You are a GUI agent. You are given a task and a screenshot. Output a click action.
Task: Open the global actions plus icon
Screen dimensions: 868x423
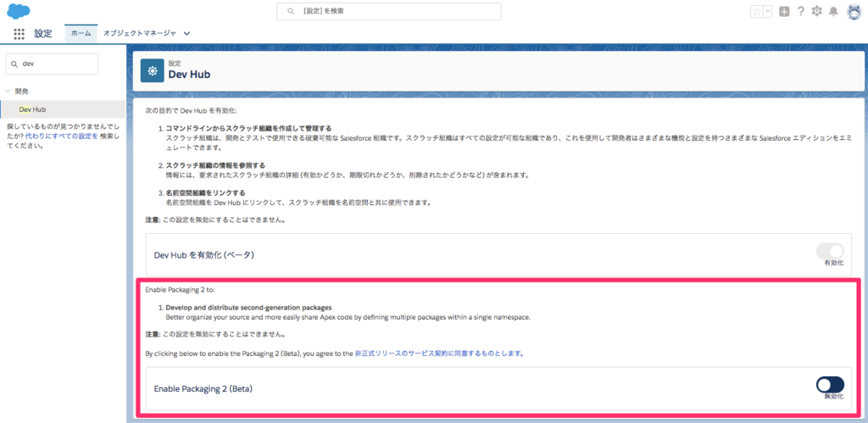pos(784,12)
